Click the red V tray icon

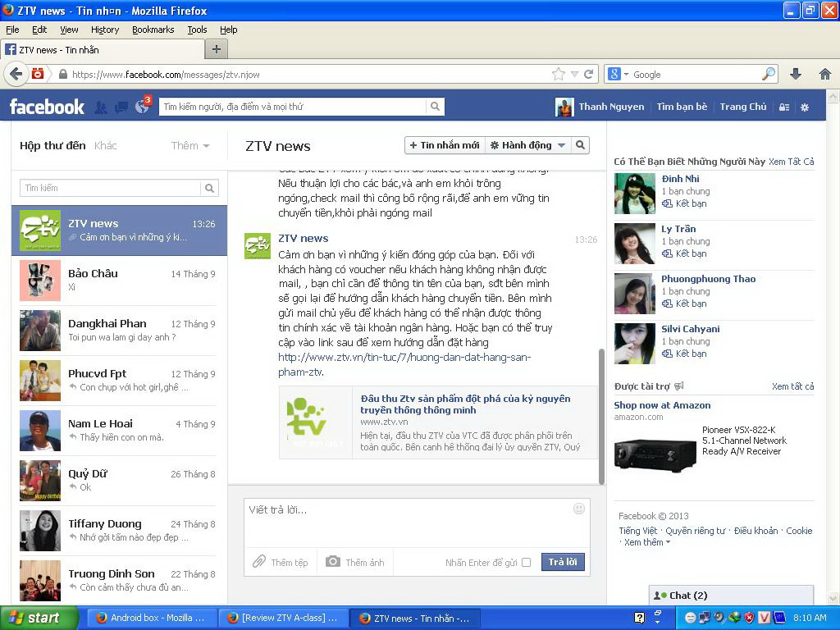click(x=765, y=618)
